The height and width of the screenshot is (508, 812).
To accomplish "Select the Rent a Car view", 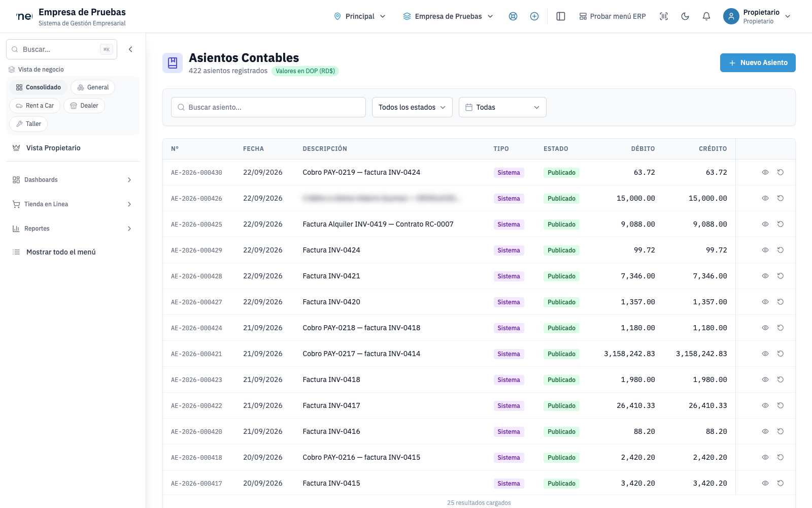I will tap(35, 106).
